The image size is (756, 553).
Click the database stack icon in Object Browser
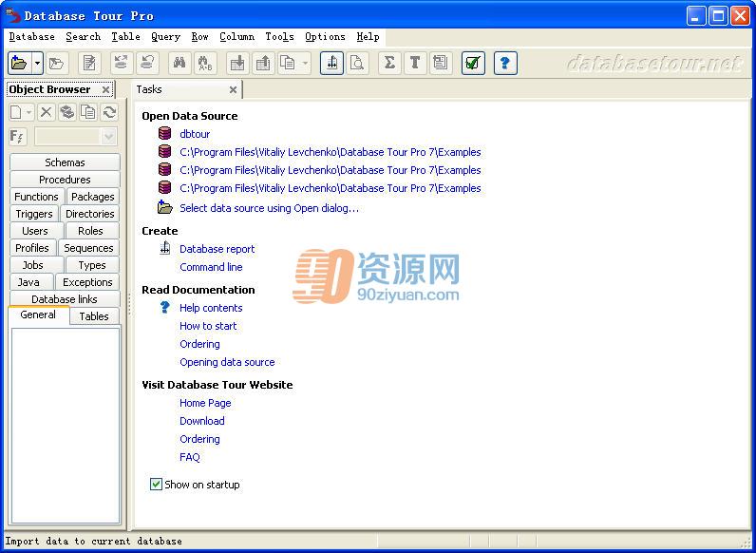pyautogui.click(x=67, y=112)
